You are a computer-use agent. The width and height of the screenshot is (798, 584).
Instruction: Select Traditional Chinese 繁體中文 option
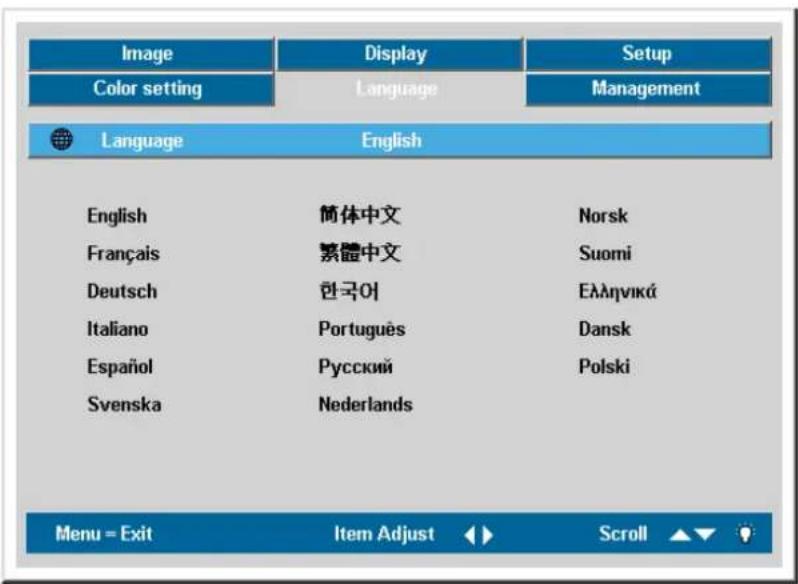pyautogui.click(x=360, y=252)
